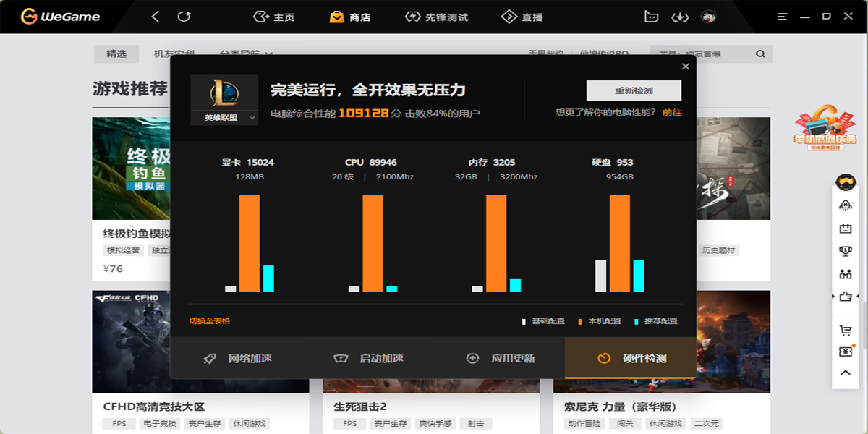Viewport: 868px width, 434px height.
Task: Click the 二次元 tag
Action: [x=705, y=424]
